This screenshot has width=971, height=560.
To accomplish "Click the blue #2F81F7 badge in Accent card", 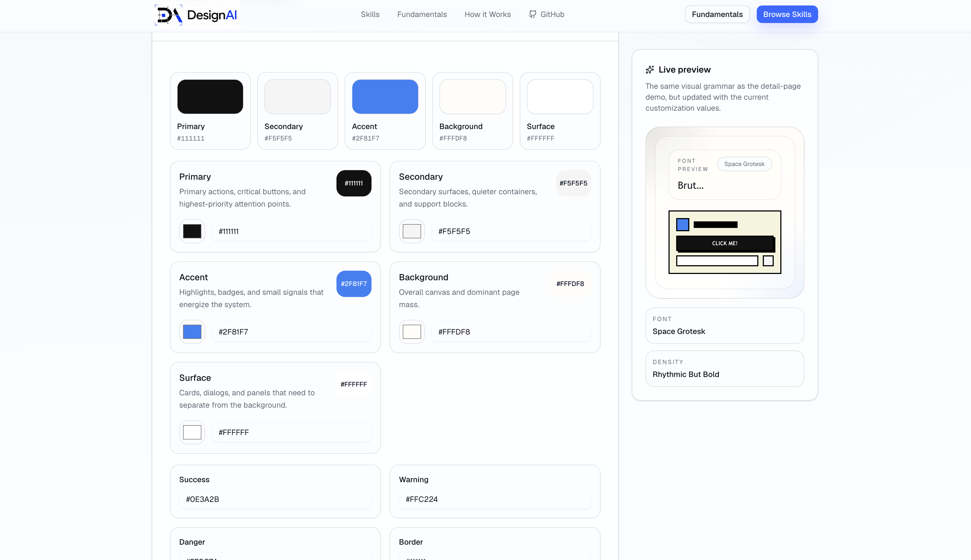I will [354, 284].
